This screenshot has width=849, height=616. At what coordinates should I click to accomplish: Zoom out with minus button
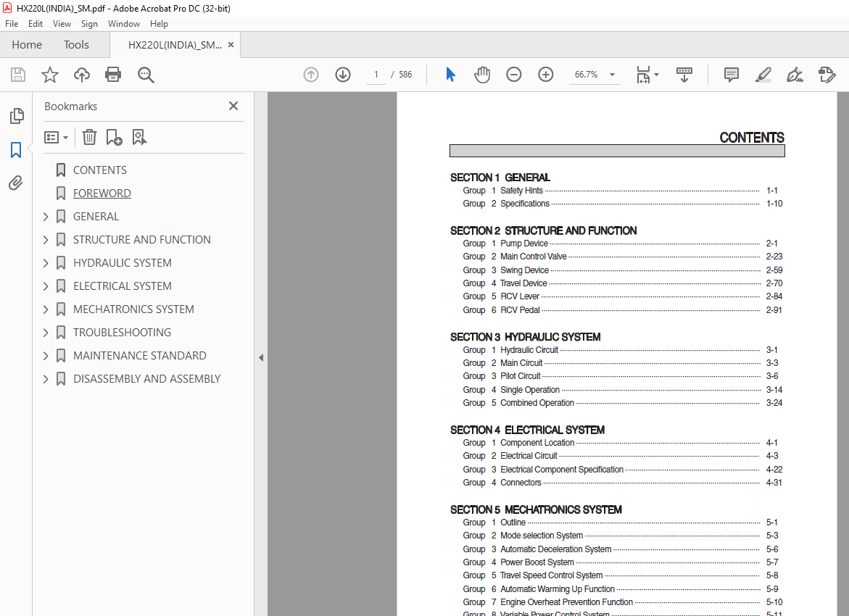514,75
